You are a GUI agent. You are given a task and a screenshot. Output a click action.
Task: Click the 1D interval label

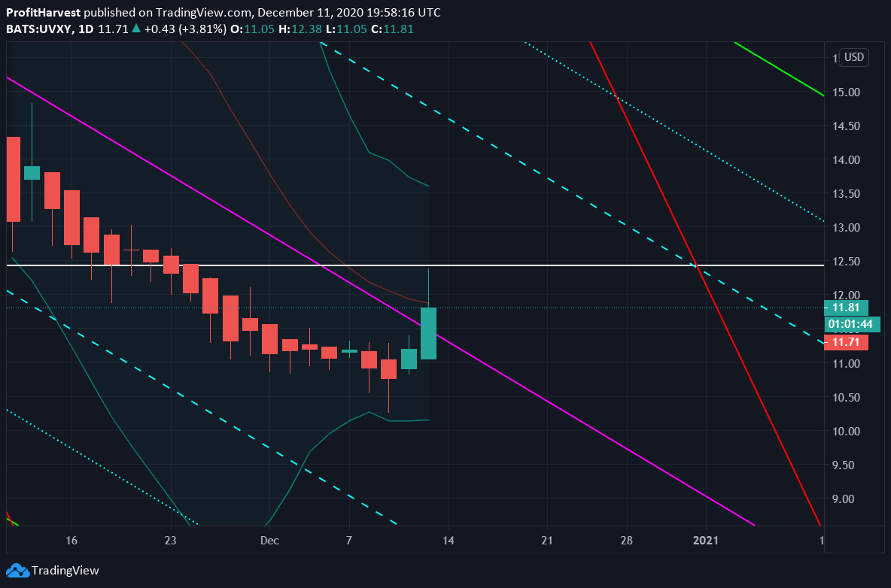(x=86, y=29)
